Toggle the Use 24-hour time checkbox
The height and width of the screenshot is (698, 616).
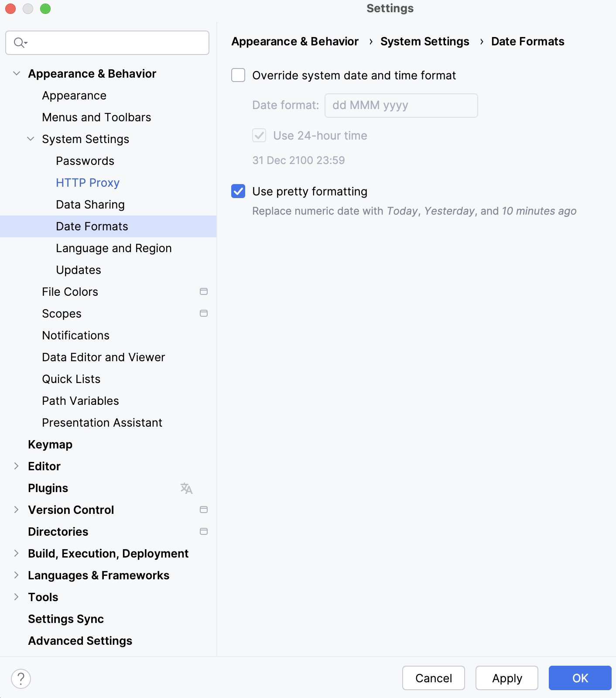259,136
